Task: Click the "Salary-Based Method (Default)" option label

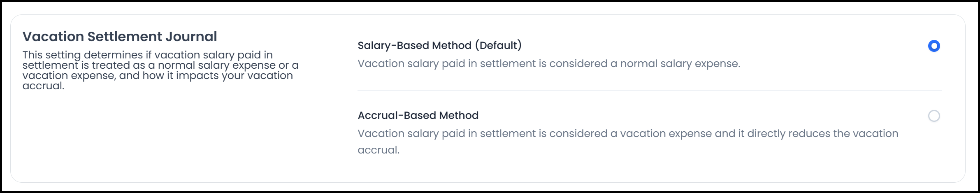Action: tap(439, 45)
